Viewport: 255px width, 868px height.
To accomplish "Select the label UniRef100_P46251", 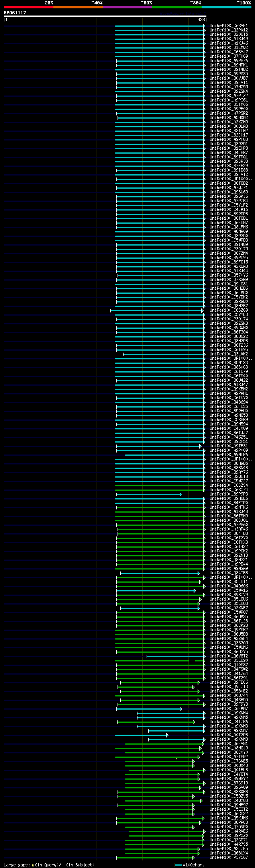I will click(x=229, y=437).
